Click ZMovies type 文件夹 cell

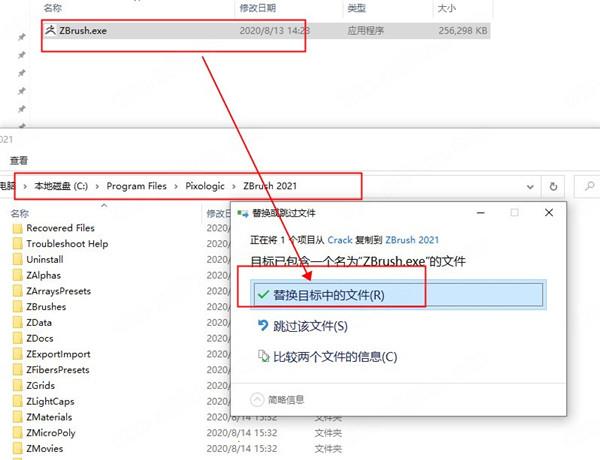click(x=328, y=449)
